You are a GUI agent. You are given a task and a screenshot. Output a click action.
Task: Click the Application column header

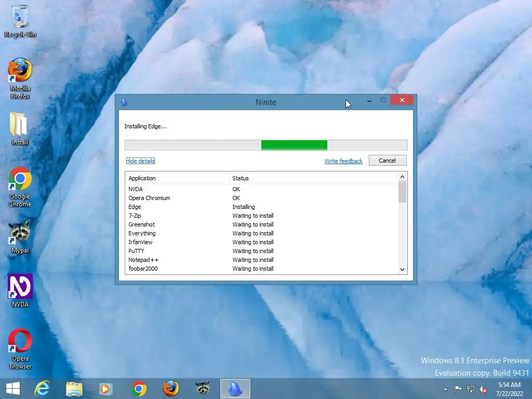point(178,178)
